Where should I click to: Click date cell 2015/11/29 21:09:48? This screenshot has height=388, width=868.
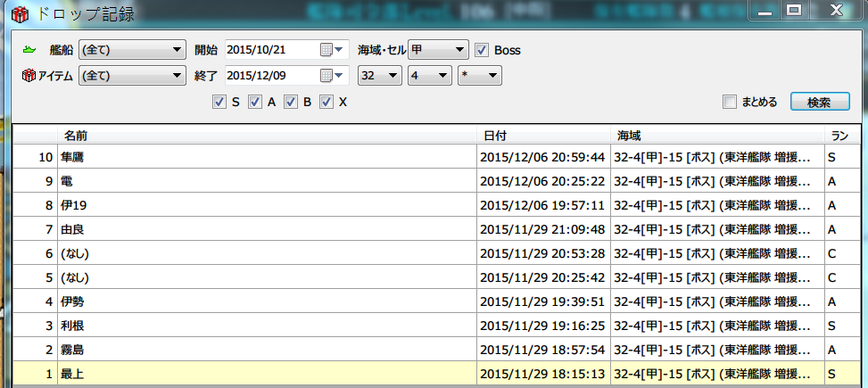click(x=542, y=229)
